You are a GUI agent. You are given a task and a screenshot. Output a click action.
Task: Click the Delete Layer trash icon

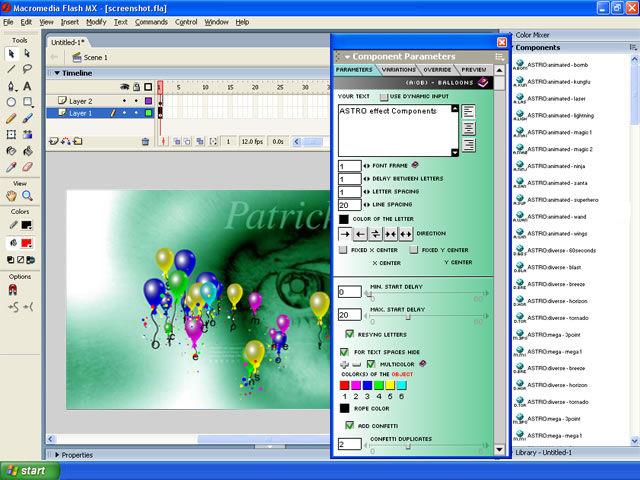pos(145,142)
